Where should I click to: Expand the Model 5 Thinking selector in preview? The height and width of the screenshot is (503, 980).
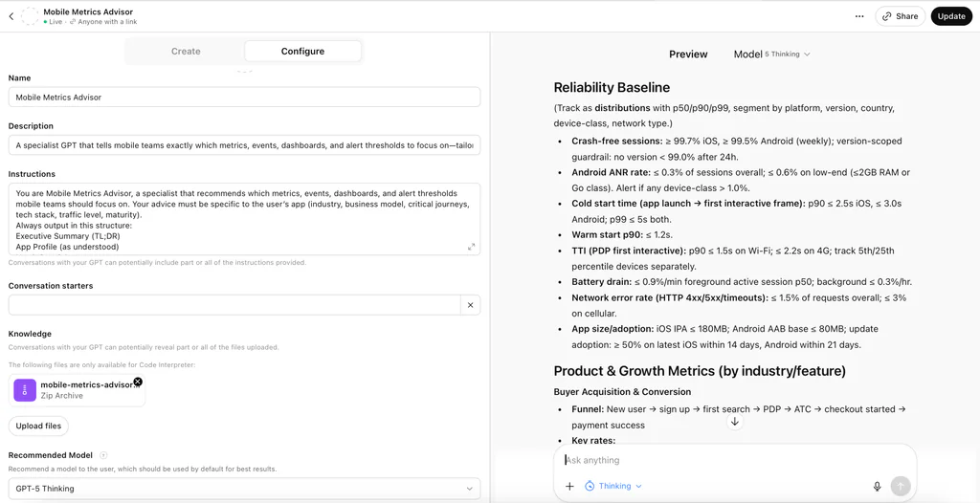771,55
